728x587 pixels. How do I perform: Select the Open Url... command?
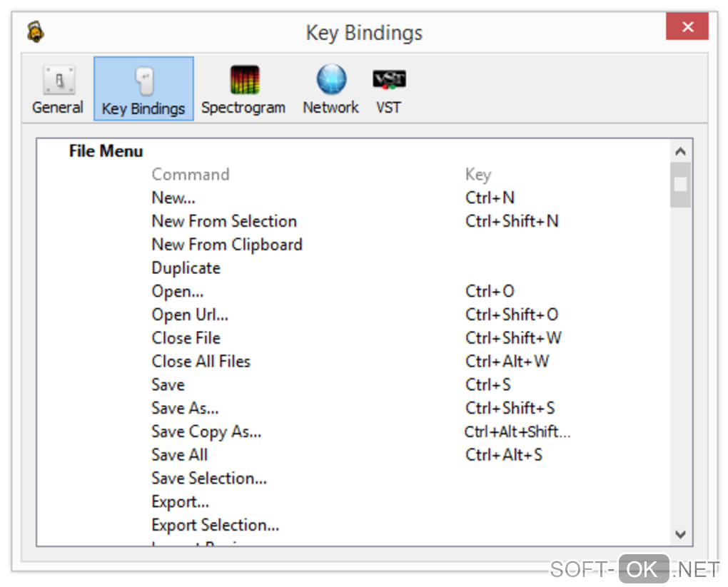(x=190, y=315)
